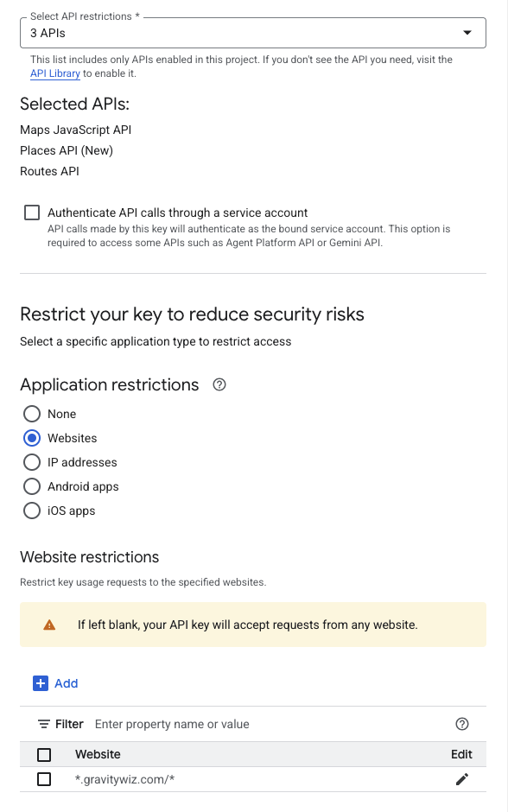
Task: Select the Websites radio button
Action: tap(32, 438)
